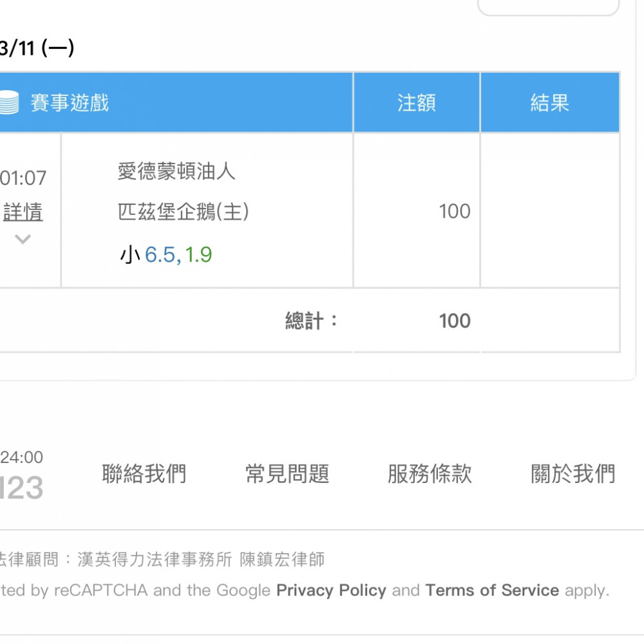Viewport: 644px width, 644px height.
Task: Click the coin stack icon beside 賽事遊戲
Action: (9, 102)
